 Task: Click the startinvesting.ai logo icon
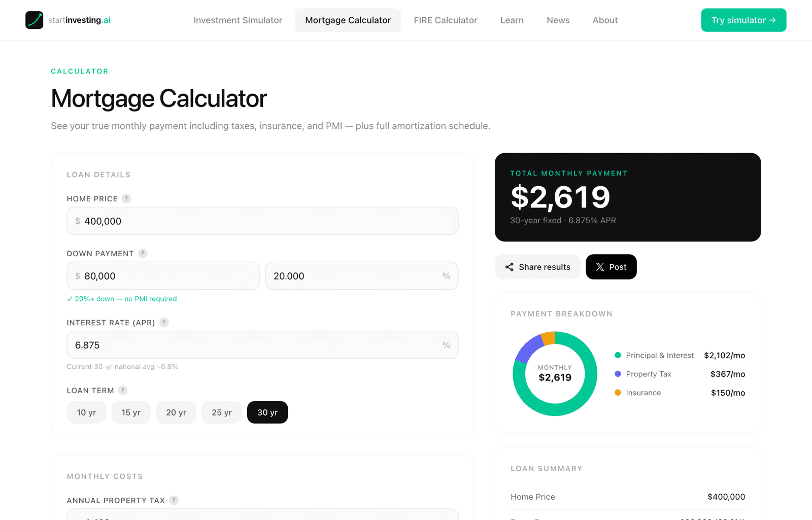pos(35,20)
